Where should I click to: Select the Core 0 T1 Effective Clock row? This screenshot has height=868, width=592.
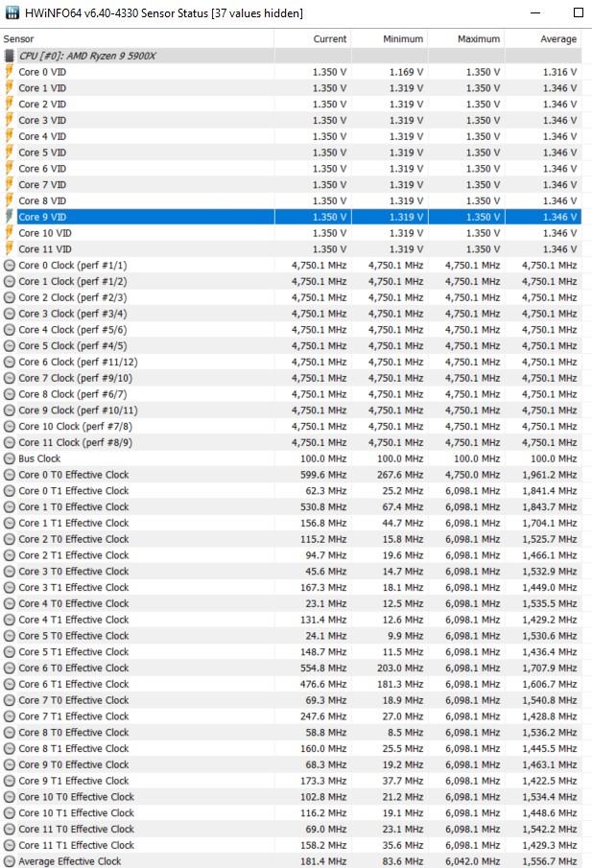click(x=291, y=490)
